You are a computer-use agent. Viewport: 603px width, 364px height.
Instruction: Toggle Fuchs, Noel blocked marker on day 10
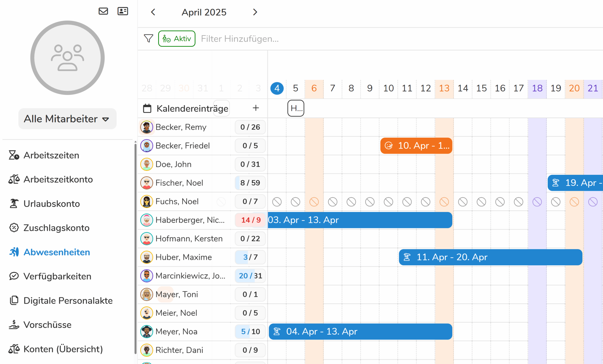tap(388, 202)
